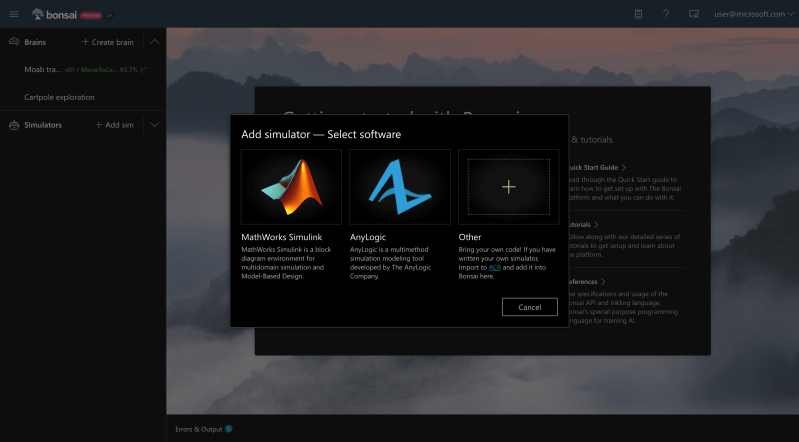The width and height of the screenshot is (799, 442).
Task: Open Tutorials link in background panel
Action: point(582,224)
